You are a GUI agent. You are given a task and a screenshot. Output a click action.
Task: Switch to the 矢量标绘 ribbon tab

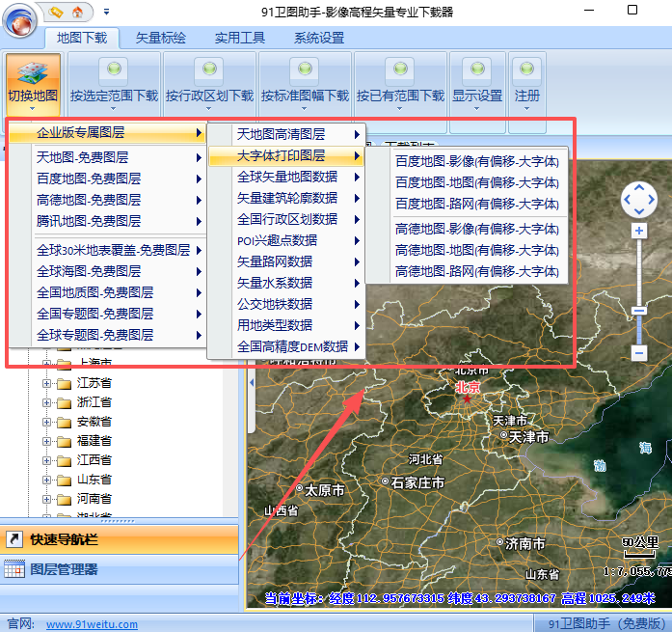click(x=161, y=38)
